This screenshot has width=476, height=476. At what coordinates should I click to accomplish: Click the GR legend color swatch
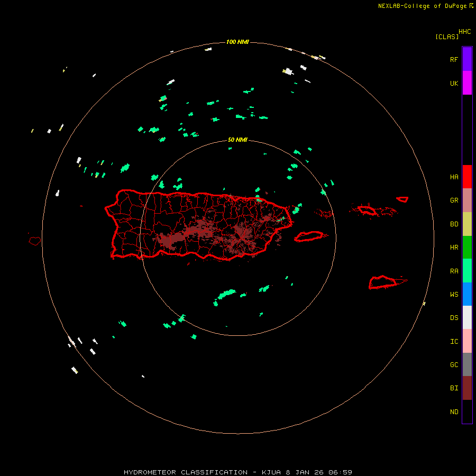[x=467, y=200]
